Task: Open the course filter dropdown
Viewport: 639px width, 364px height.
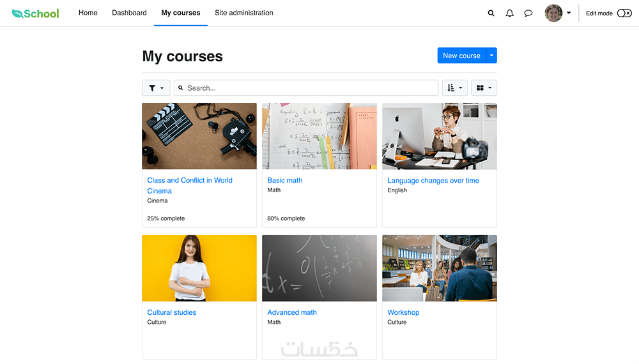Action: (x=156, y=87)
